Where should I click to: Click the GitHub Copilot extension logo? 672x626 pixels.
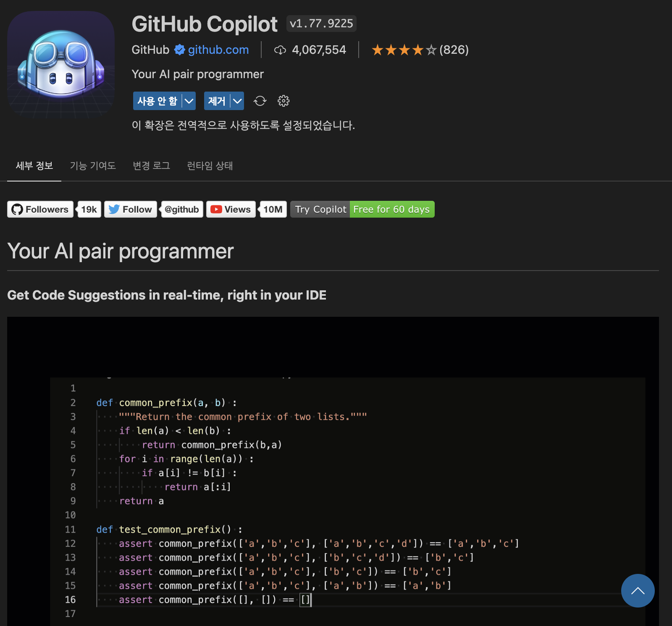(61, 65)
